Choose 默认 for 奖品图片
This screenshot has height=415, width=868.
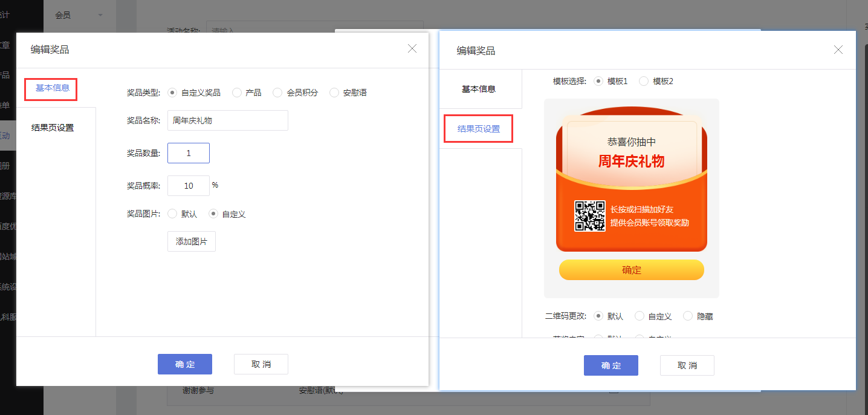tap(172, 214)
